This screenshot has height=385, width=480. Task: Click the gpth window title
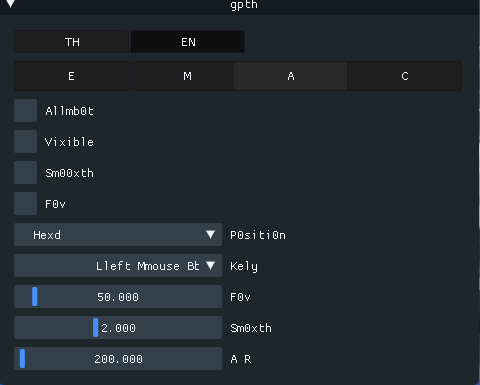[x=244, y=5]
